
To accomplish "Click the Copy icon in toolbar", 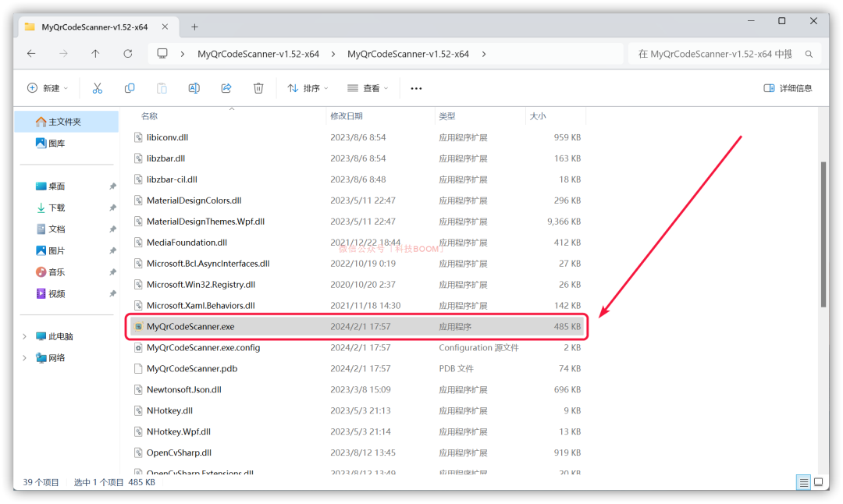I will point(130,88).
